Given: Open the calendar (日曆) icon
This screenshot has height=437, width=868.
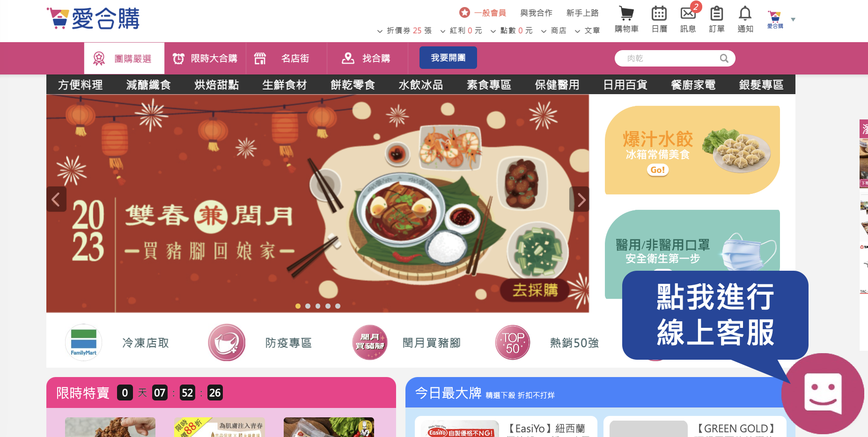Looking at the screenshot, I should (659, 13).
